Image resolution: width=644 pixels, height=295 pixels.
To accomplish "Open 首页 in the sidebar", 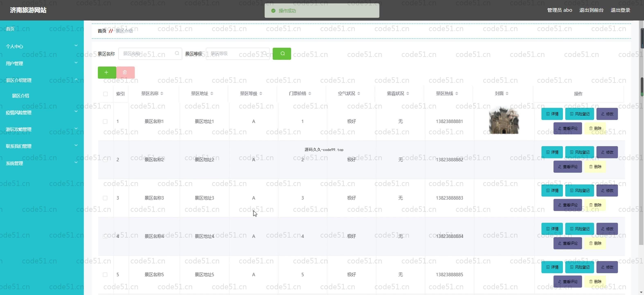I will [10, 29].
